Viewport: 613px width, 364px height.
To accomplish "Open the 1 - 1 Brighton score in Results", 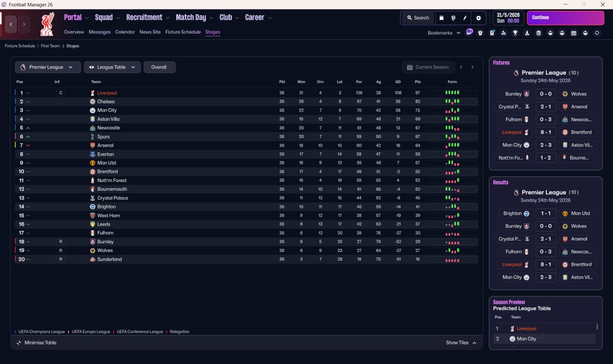I will 545,214.
